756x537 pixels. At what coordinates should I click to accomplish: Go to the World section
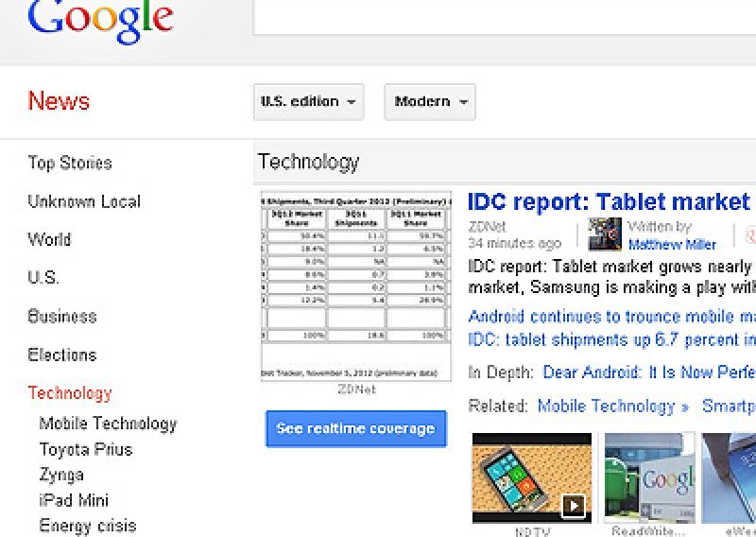pos(49,239)
